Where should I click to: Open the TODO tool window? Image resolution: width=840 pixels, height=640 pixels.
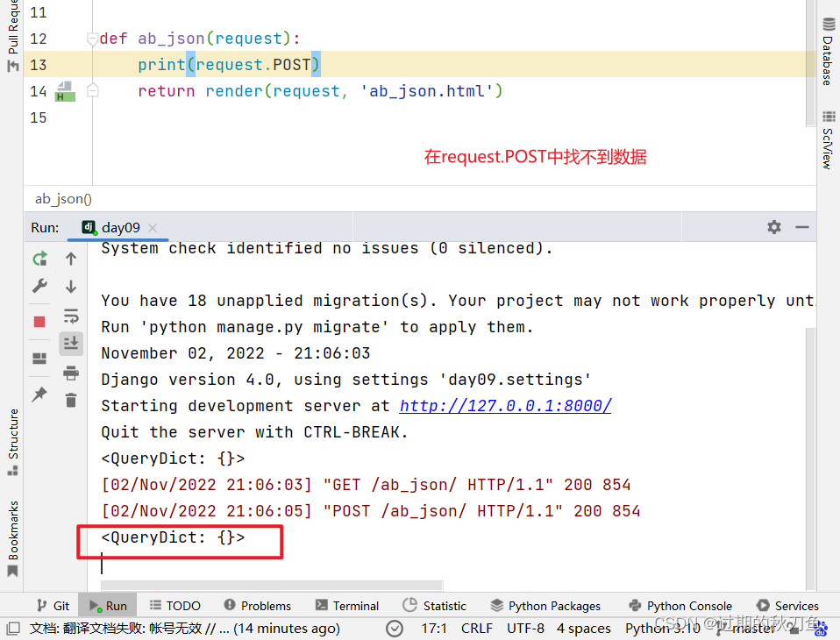click(x=174, y=606)
